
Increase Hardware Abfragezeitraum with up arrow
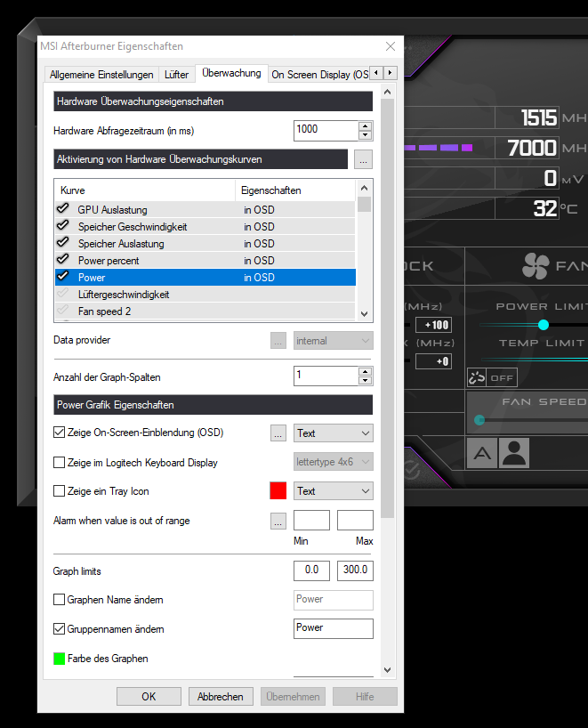click(x=366, y=126)
